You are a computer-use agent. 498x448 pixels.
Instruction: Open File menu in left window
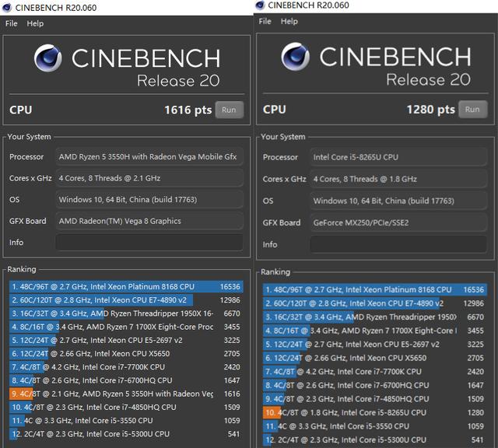[12, 23]
